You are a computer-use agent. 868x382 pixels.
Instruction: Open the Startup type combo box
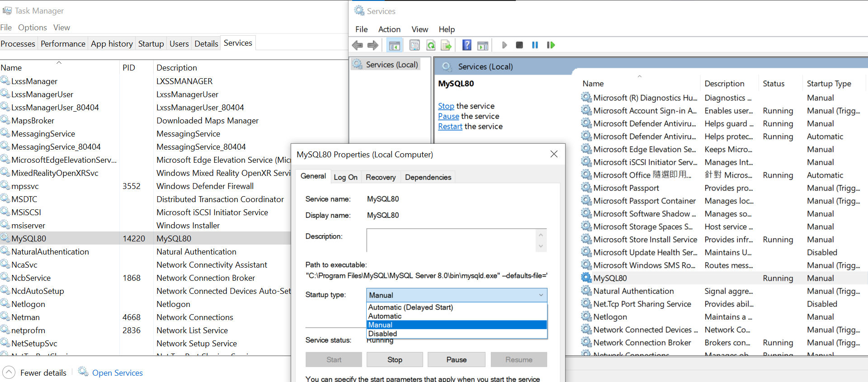[x=457, y=295]
